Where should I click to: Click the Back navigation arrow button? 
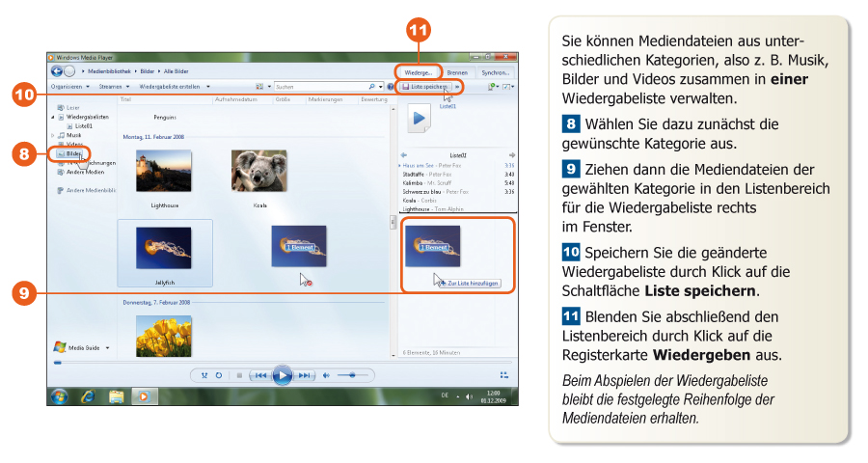(56, 72)
